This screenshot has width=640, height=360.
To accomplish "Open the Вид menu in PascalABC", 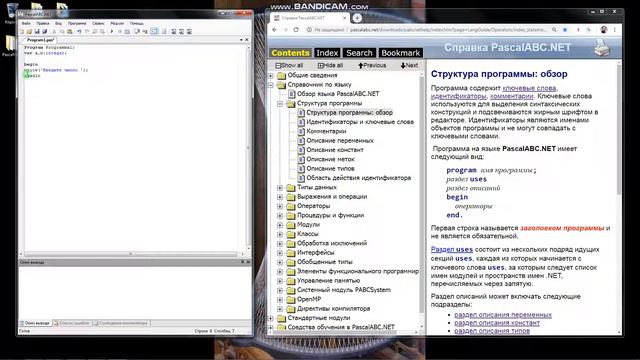I will pyautogui.click(x=58, y=23).
